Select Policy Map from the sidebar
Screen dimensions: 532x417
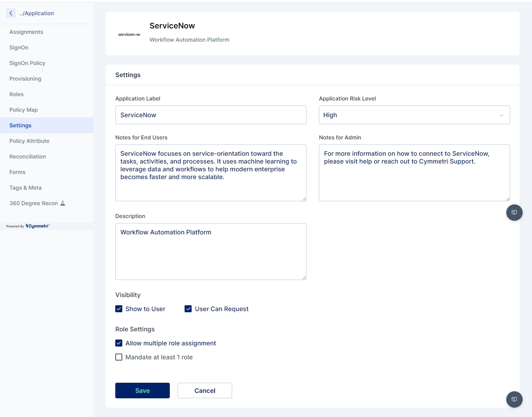[23, 110]
